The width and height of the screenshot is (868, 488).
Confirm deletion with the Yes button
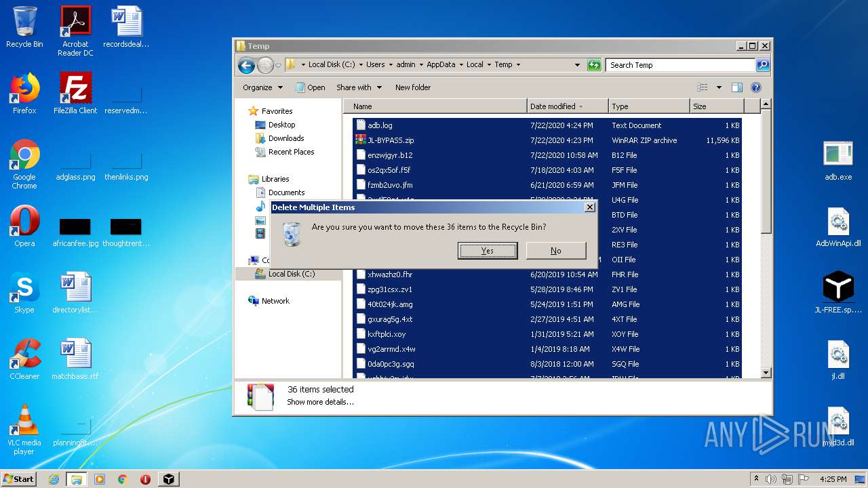coord(488,251)
